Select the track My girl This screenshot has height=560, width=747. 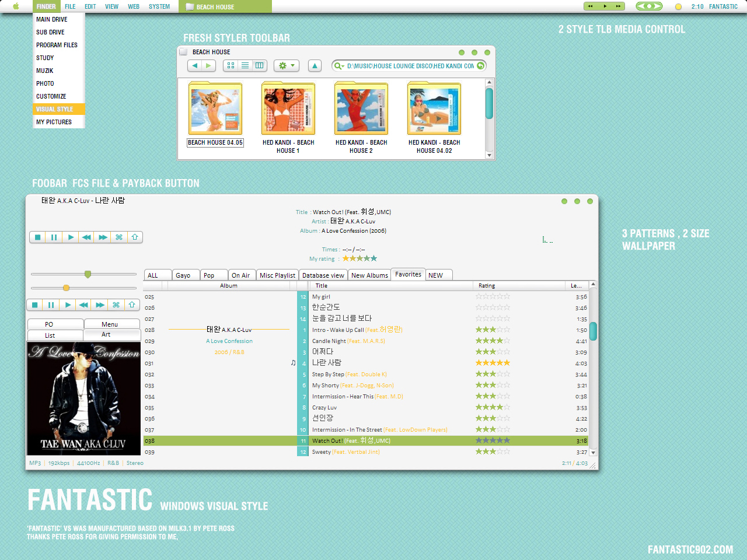coord(321,297)
